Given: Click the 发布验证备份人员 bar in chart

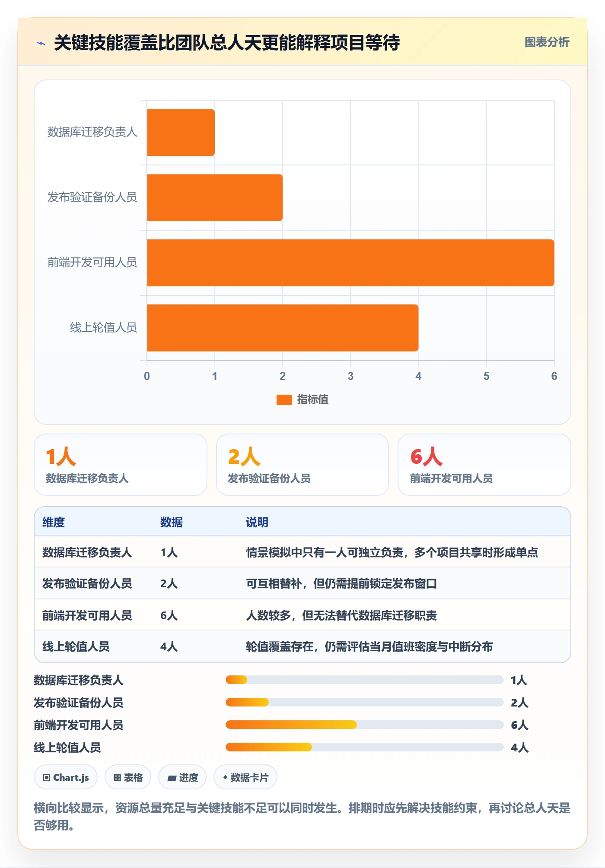Looking at the screenshot, I should click(x=215, y=198).
